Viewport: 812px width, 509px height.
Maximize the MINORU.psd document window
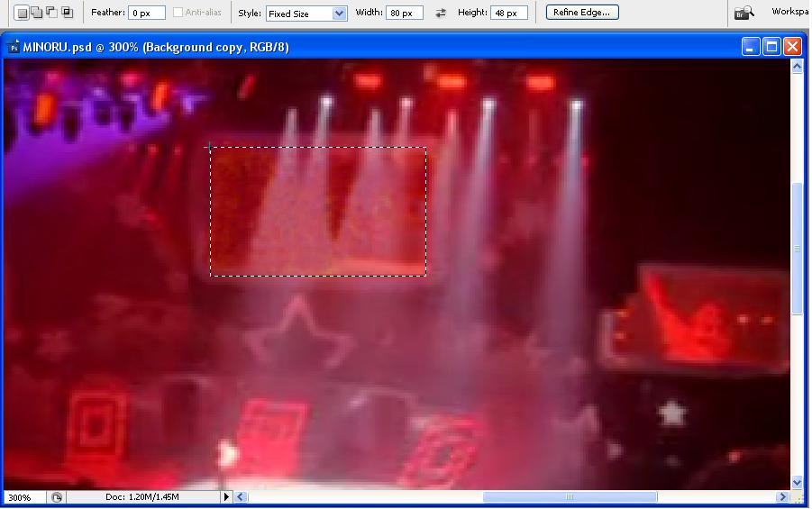771,47
